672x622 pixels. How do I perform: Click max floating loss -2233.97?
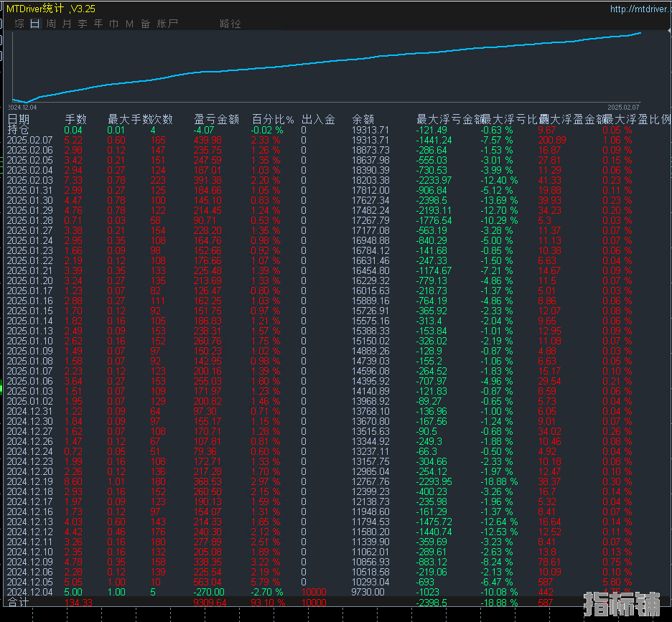(434, 180)
